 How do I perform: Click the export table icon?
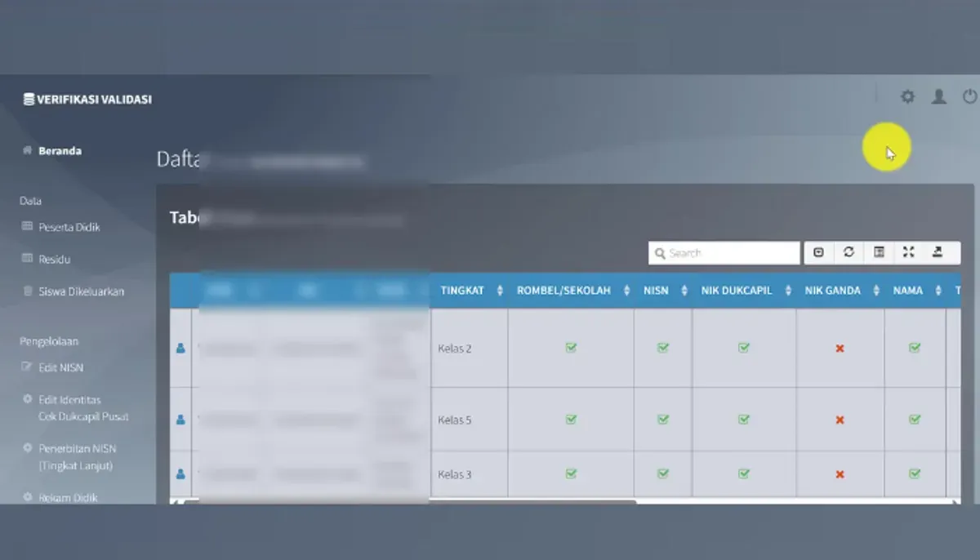point(938,252)
